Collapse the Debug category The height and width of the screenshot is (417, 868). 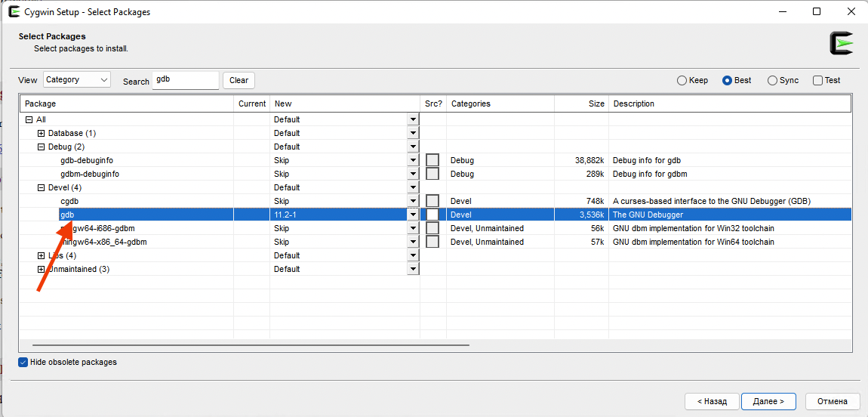point(41,147)
